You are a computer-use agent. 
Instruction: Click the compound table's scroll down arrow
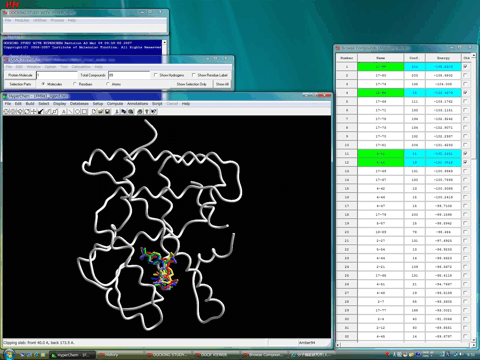[x=474, y=340]
